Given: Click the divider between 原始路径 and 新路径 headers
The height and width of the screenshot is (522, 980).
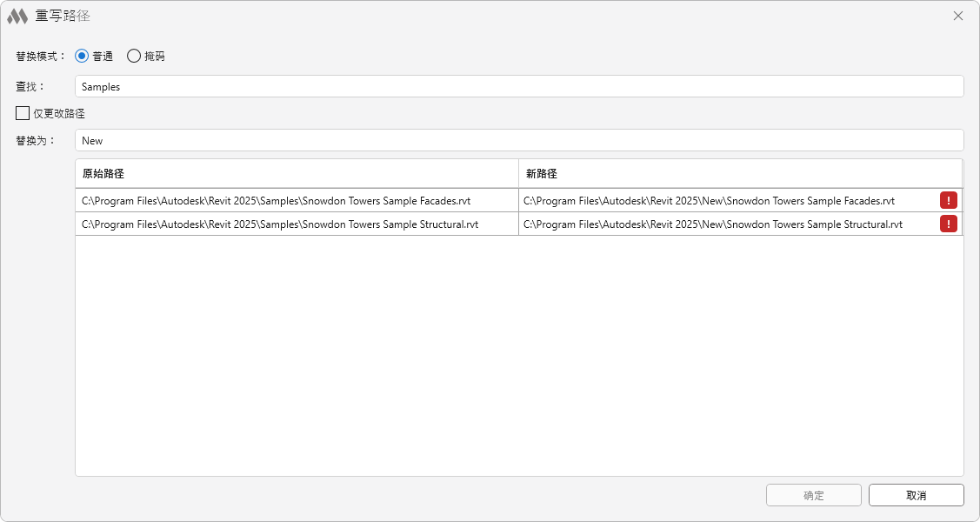Looking at the screenshot, I should 518,173.
